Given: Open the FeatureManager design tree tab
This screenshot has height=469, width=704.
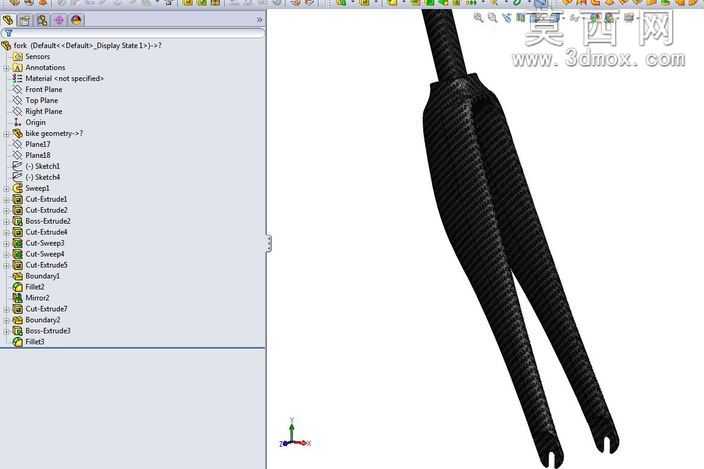Looking at the screenshot, I should pyautogui.click(x=8, y=20).
